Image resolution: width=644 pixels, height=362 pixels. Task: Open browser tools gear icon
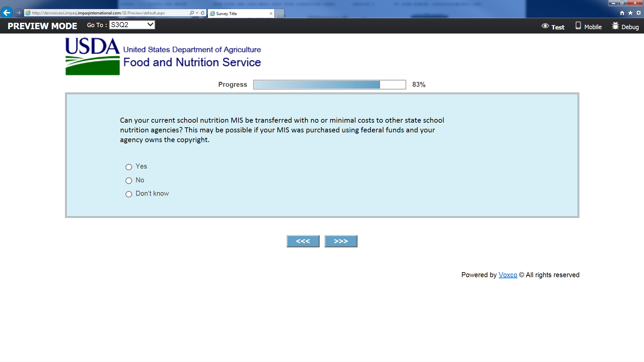(x=639, y=13)
